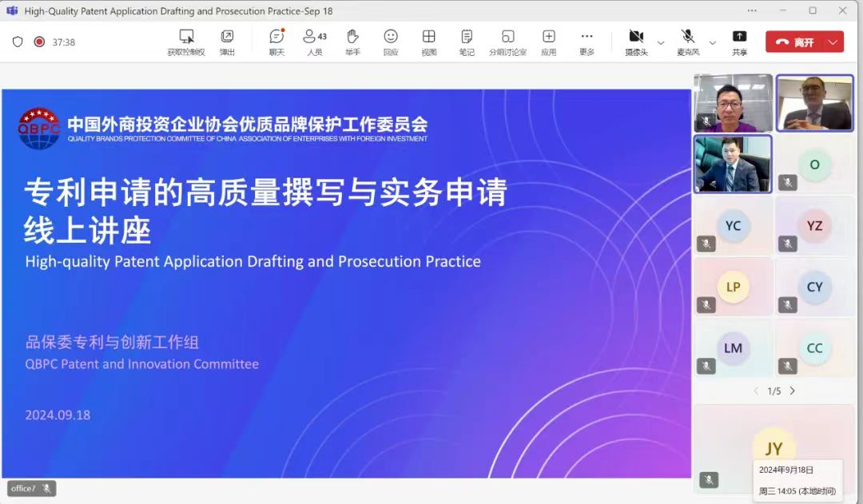
Task: Click muted mic icon on CC tile
Action: pyautogui.click(x=788, y=366)
